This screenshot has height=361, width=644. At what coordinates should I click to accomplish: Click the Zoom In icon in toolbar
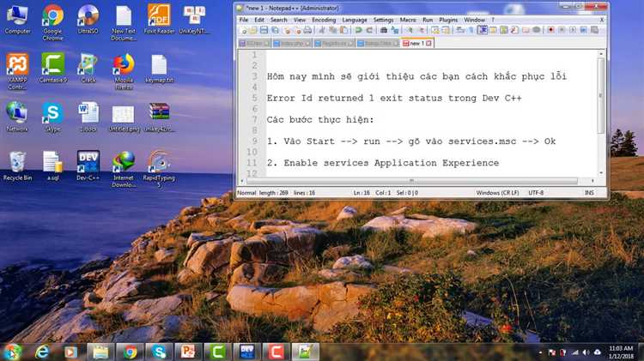[410, 30]
